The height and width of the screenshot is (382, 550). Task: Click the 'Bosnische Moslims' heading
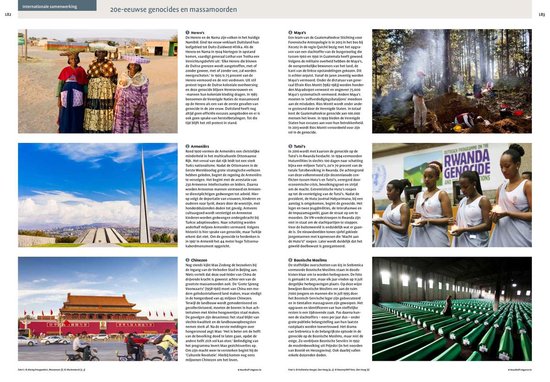pyautogui.click(x=310, y=260)
